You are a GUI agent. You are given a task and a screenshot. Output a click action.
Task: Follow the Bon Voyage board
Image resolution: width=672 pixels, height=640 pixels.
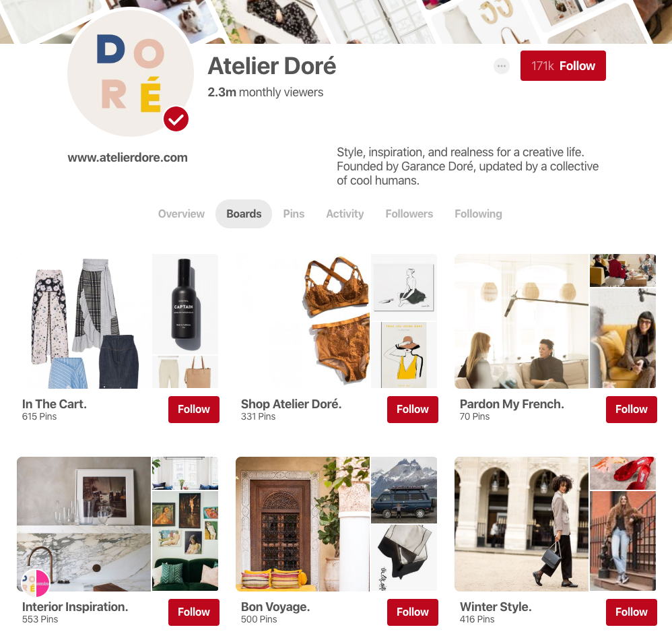[x=412, y=612]
